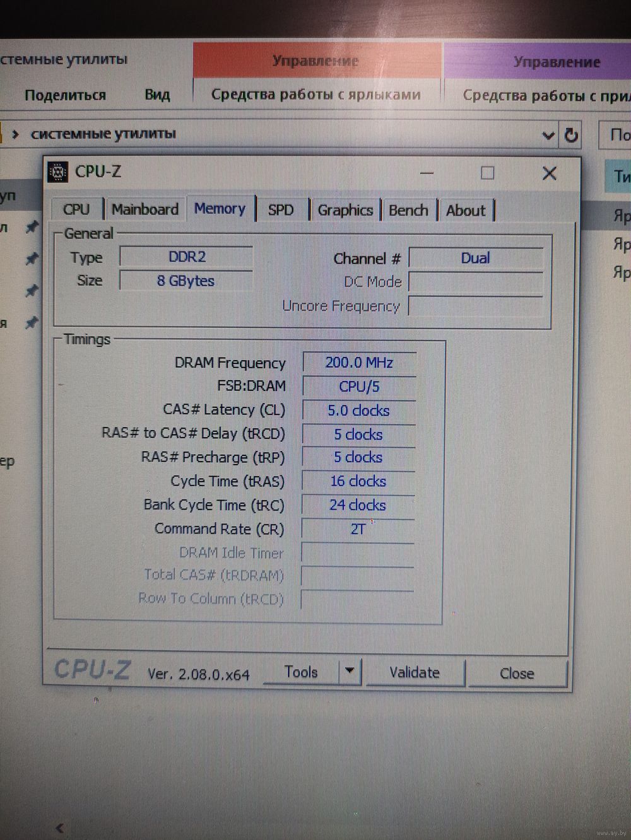631x840 pixels.
Task: Expand the address bar history dropdown
Action: (548, 135)
